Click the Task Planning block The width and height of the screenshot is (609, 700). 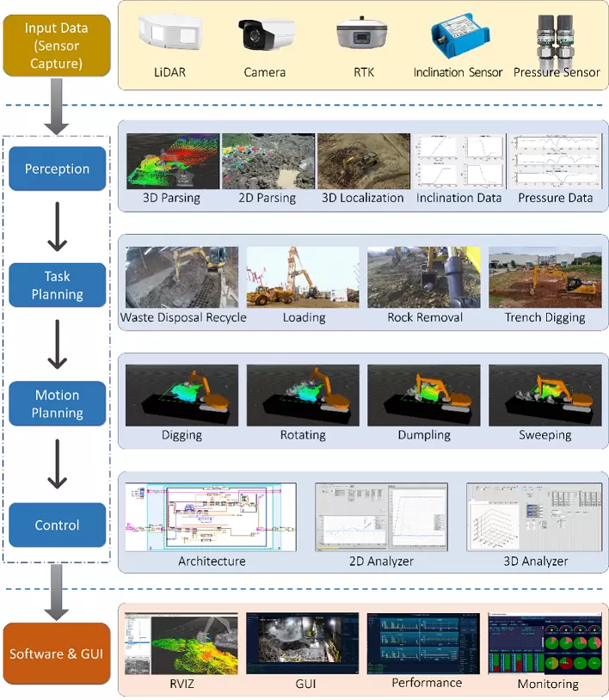coord(57,286)
